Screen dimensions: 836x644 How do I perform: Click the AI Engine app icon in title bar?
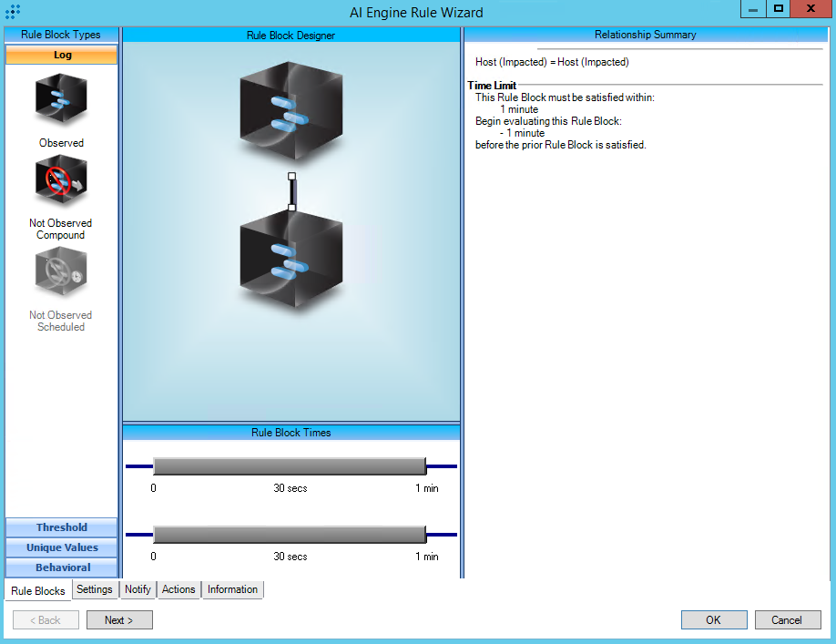click(13, 12)
